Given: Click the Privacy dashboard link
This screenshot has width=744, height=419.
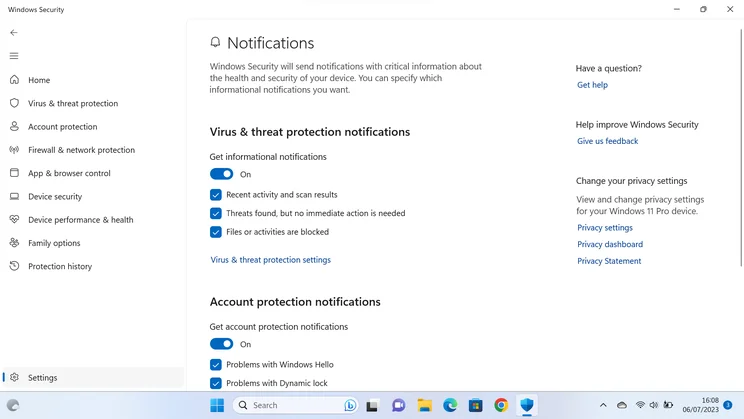Looking at the screenshot, I should pyautogui.click(x=610, y=244).
